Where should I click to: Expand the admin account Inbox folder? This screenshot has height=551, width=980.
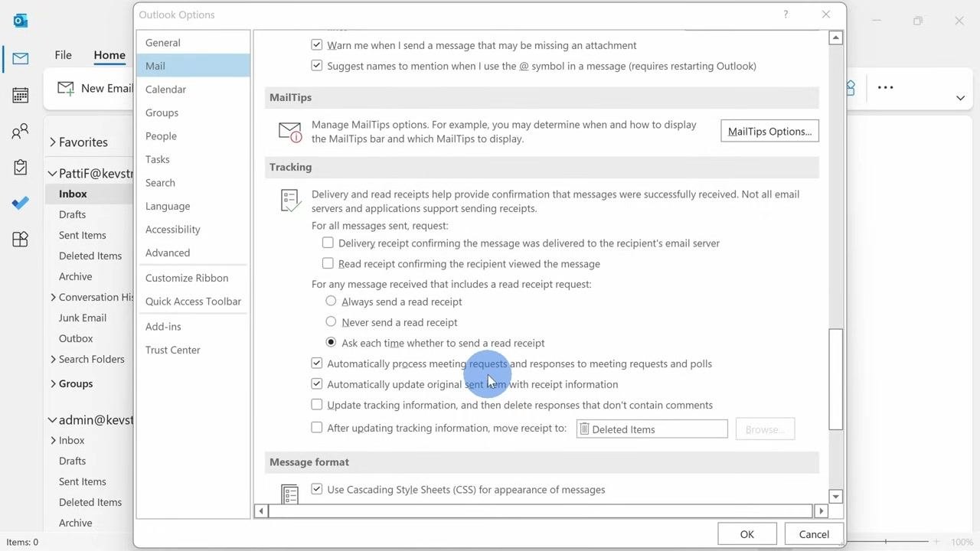click(53, 440)
